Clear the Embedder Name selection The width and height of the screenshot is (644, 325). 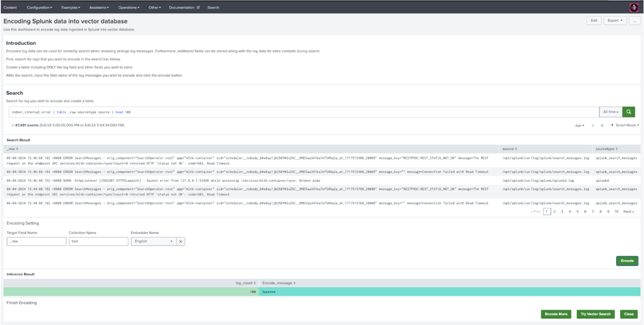[181, 242]
